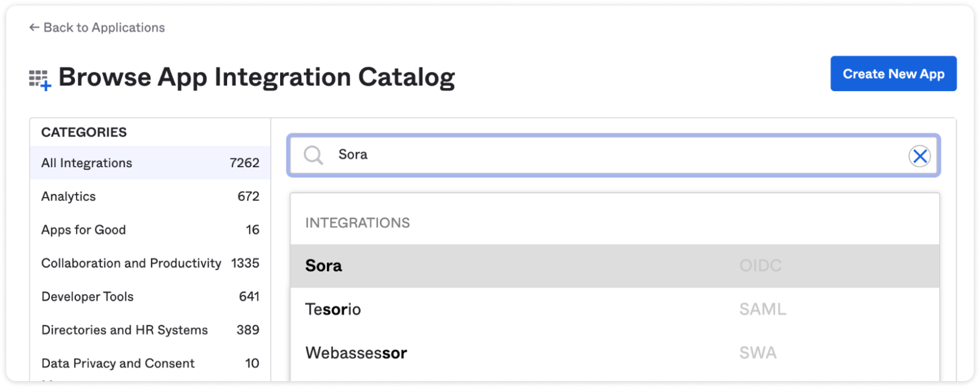Click into the Sora search box
This screenshot has height=388, width=980.
(x=613, y=155)
